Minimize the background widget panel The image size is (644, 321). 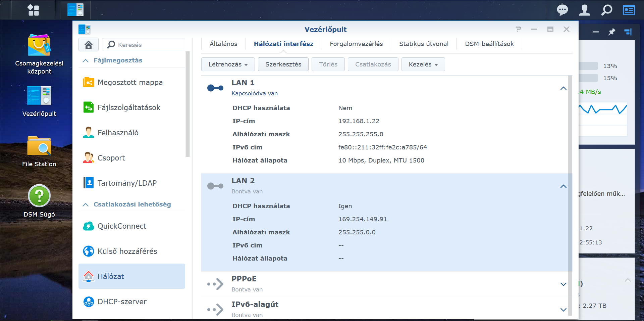tap(596, 32)
